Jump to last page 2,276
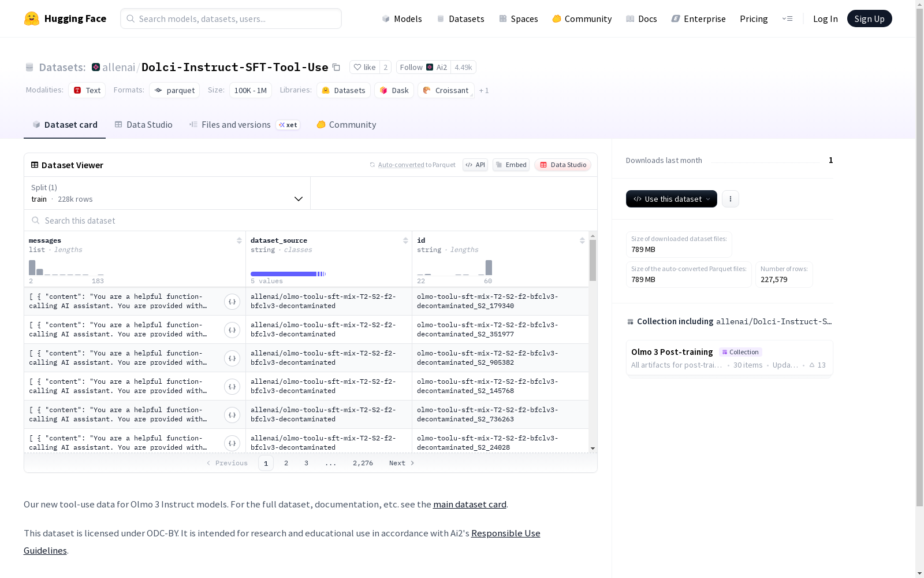This screenshot has height=578, width=924. (363, 463)
